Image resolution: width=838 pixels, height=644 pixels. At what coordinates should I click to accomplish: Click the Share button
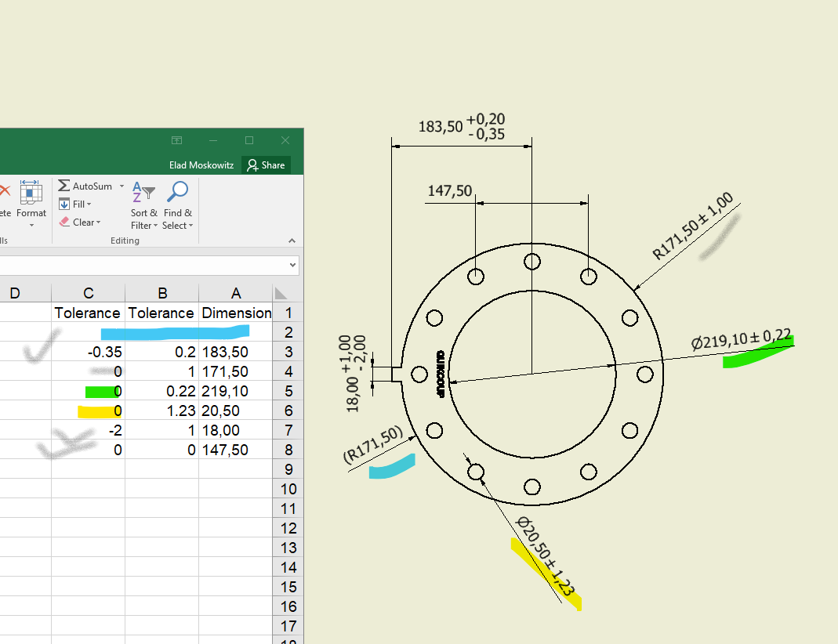267,165
